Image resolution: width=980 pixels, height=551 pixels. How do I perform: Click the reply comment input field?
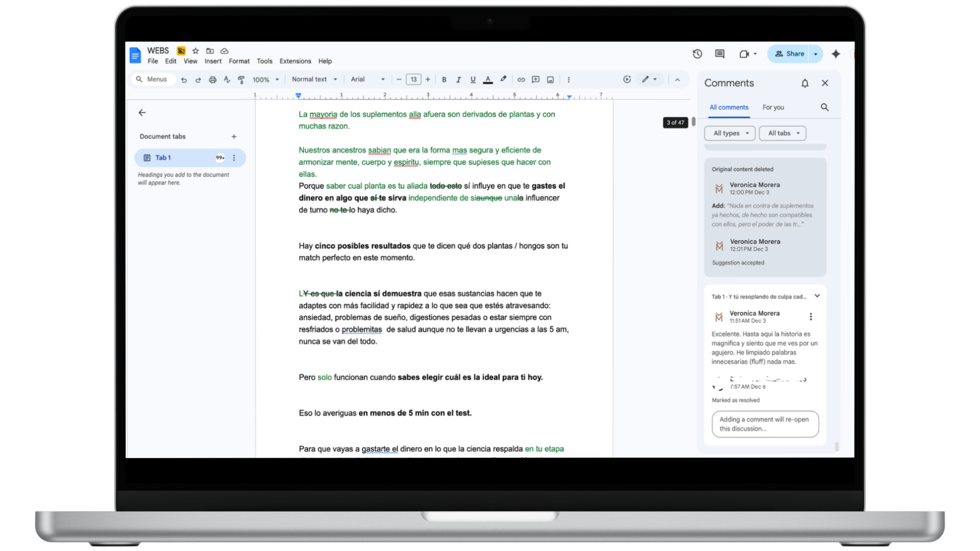click(x=765, y=424)
